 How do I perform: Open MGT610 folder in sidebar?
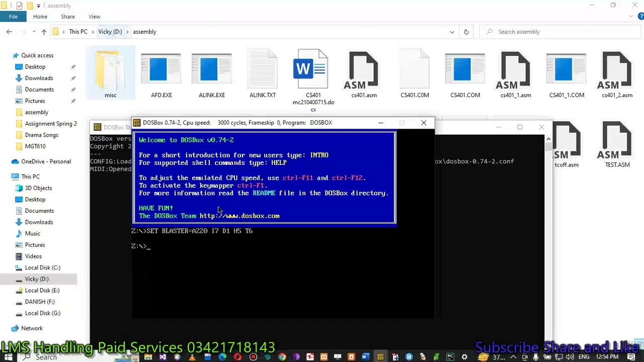click(x=35, y=146)
